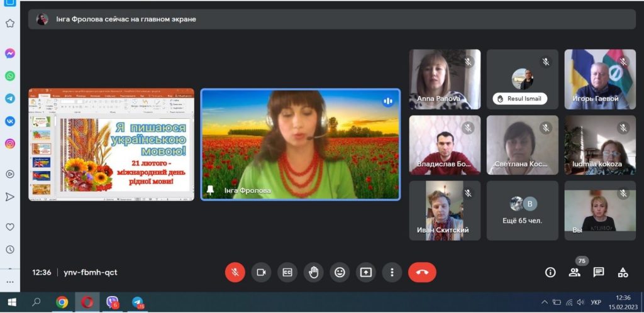
Task: Click the present screen button
Action: 365,272
